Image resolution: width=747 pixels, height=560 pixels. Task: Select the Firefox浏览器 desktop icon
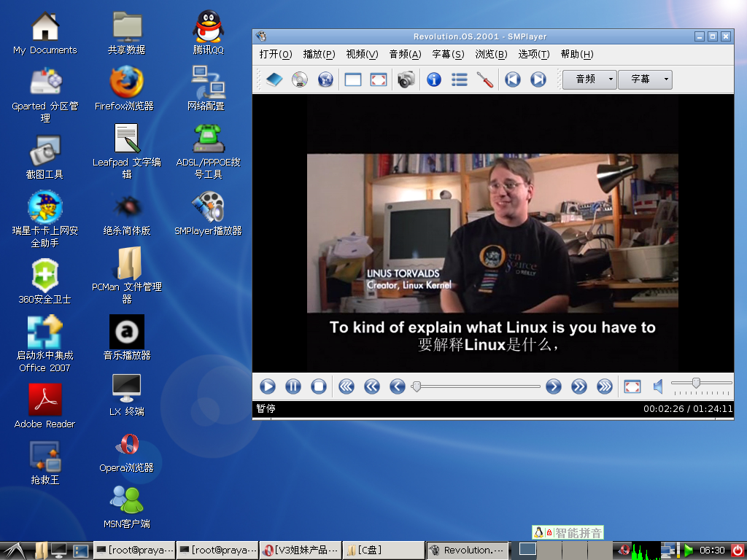tap(124, 89)
